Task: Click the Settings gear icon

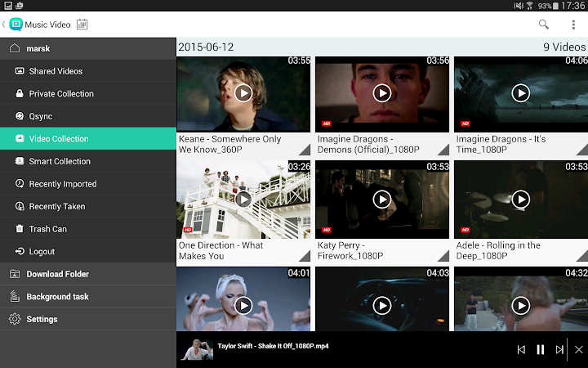Action: tap(15, 319)
